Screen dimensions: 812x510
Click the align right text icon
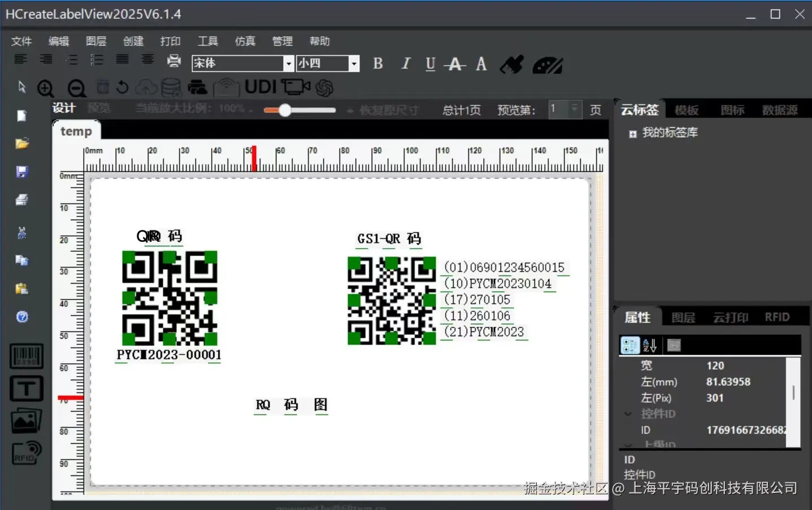pyautogui.click(x=46, y=59)
